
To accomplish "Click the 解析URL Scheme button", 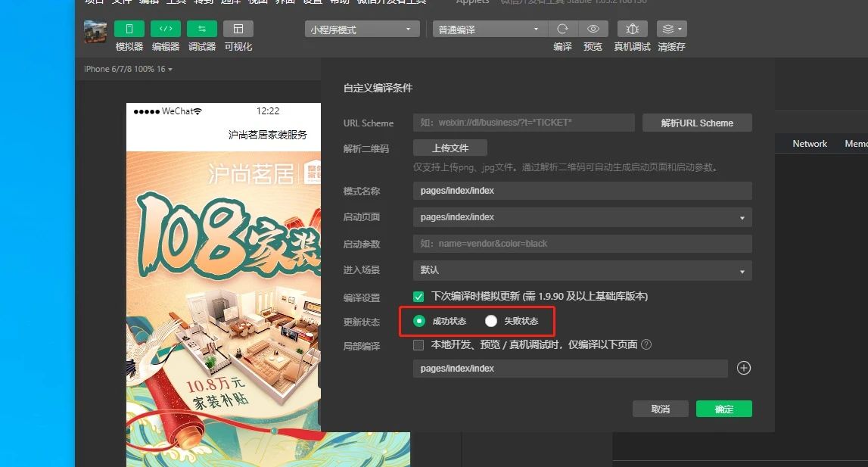I will [x=697, y=123].
